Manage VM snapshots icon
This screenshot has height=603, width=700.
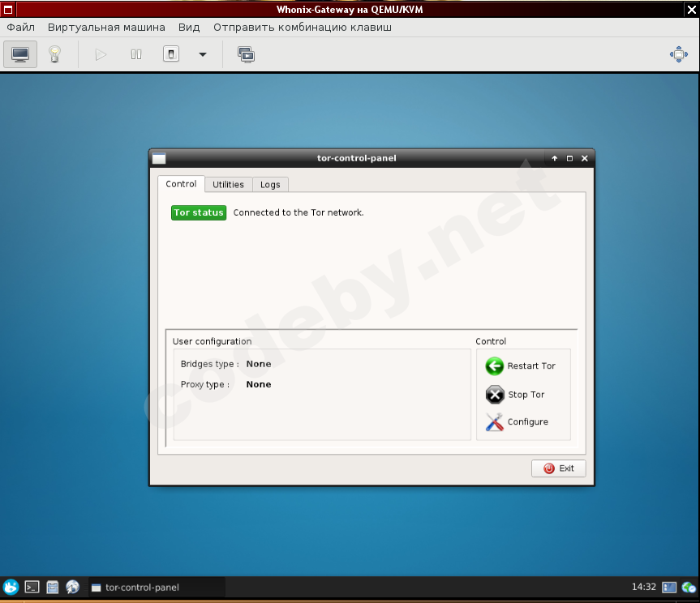[x=246, y=54]
